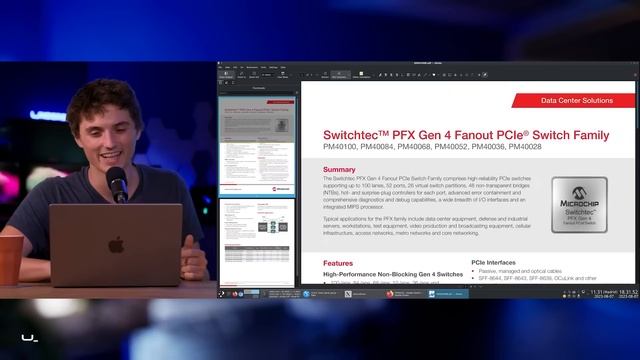Click the PCIe Interfaces heading
This screenshot has height=360, width=640.
[x=493, y=262]
